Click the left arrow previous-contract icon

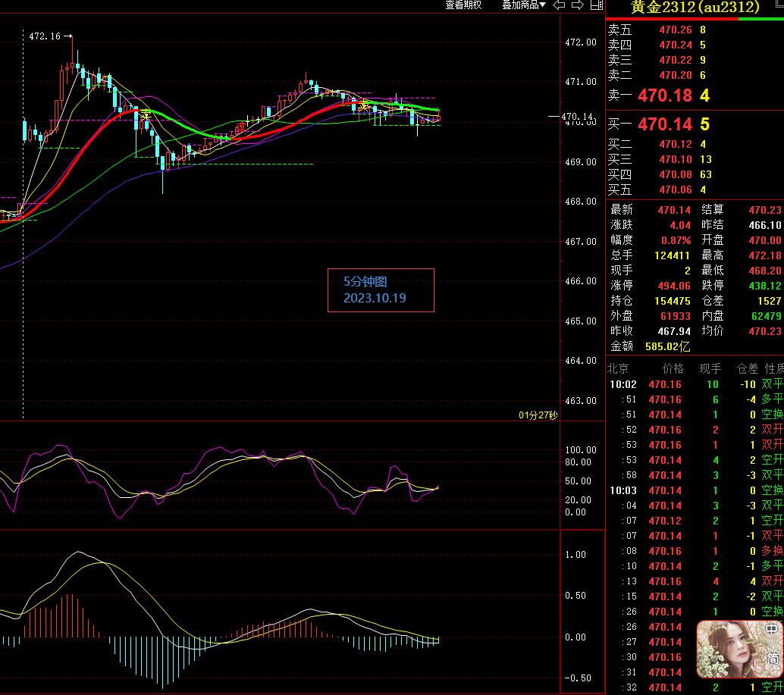[x=560, y=5]
